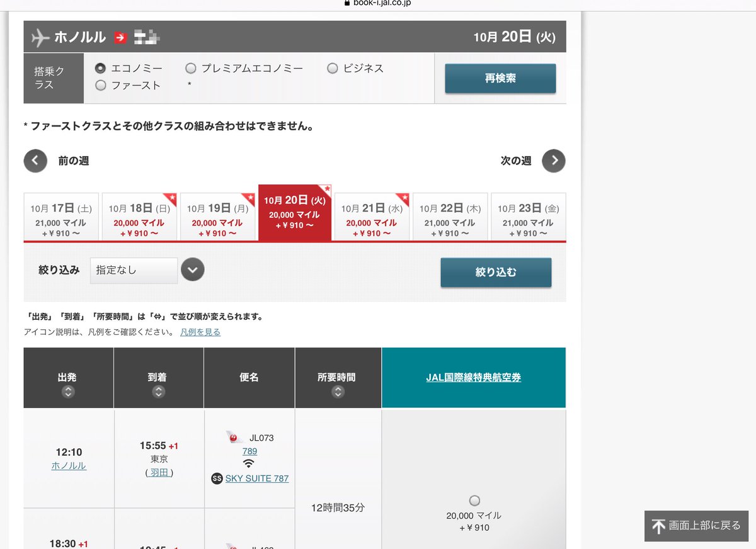Select the 20,000 マイル award fare radio
This screenshot has width=756, height=549.
click(474, 501)
